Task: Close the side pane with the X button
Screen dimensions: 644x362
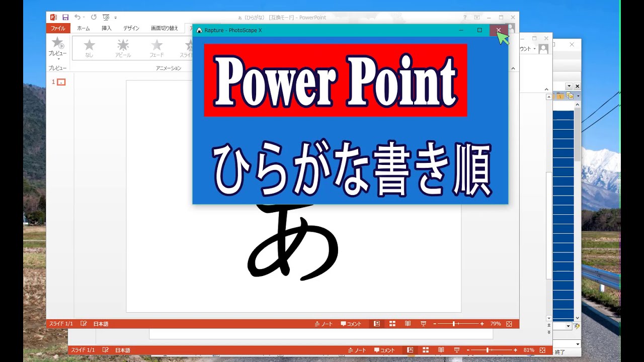Action: coord(577,86)
